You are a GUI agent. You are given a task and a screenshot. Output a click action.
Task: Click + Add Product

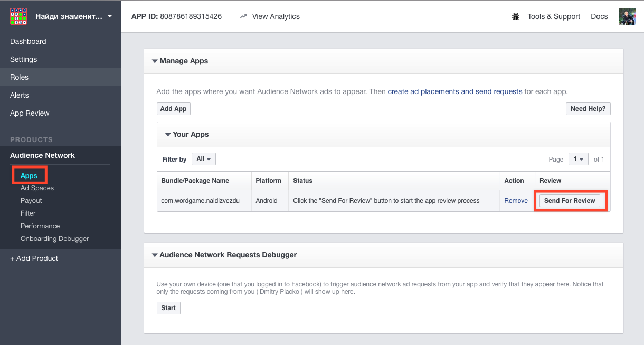tap(34, 258)
